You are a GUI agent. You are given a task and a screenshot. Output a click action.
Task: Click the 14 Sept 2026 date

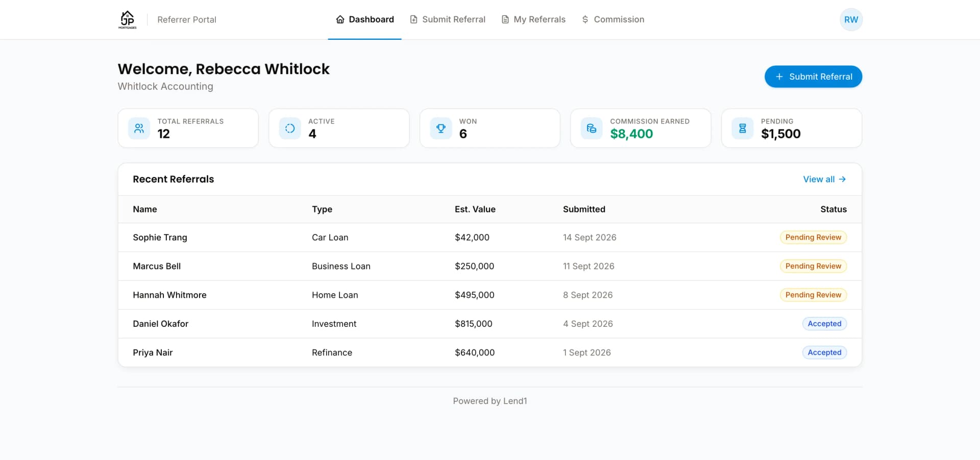(x=590, y=237)
